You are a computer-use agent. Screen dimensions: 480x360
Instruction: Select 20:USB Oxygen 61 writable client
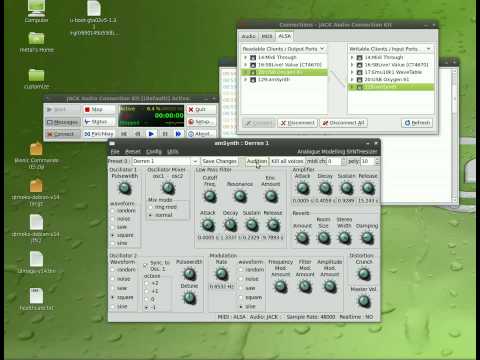tap(387, 79)
